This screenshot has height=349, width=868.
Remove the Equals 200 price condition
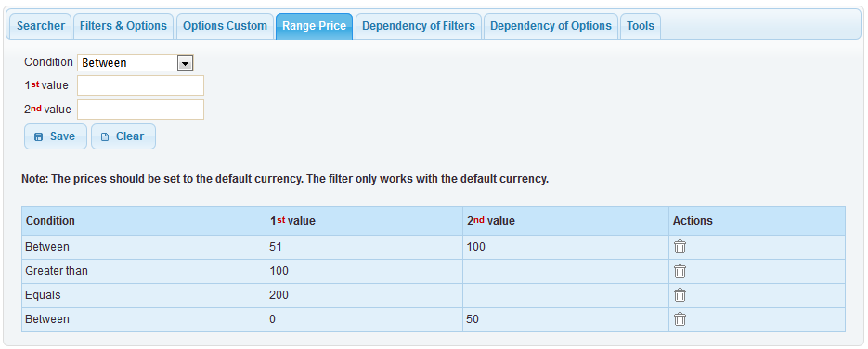coord(680,295)
